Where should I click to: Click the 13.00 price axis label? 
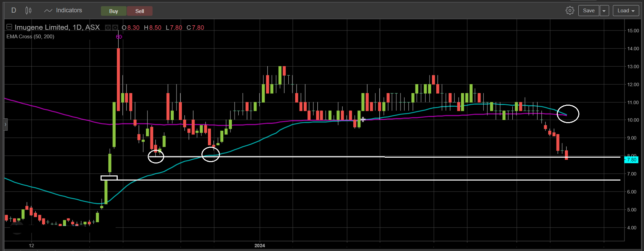[x=633, y=67]
